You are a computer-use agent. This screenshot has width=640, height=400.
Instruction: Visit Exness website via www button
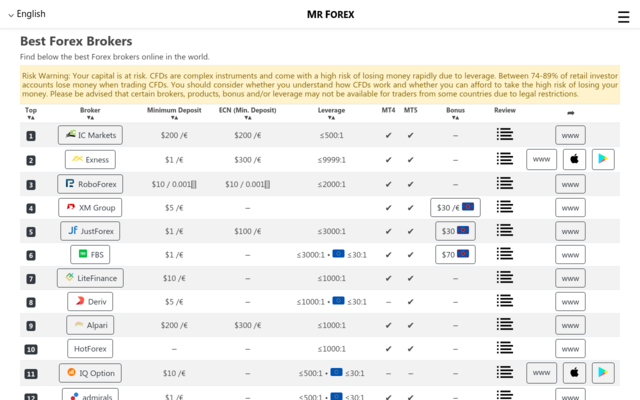tap(541, 159)
